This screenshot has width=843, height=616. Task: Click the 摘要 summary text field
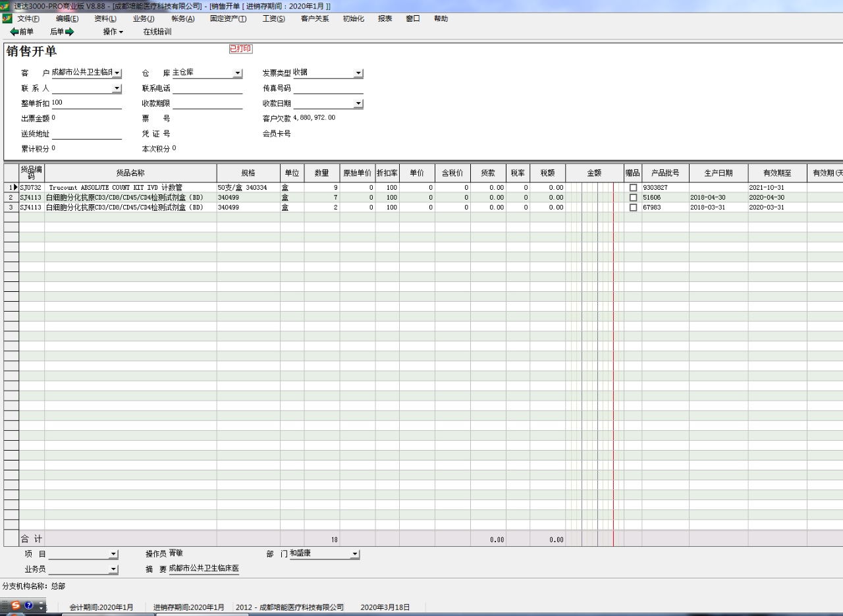click(204, 569)
